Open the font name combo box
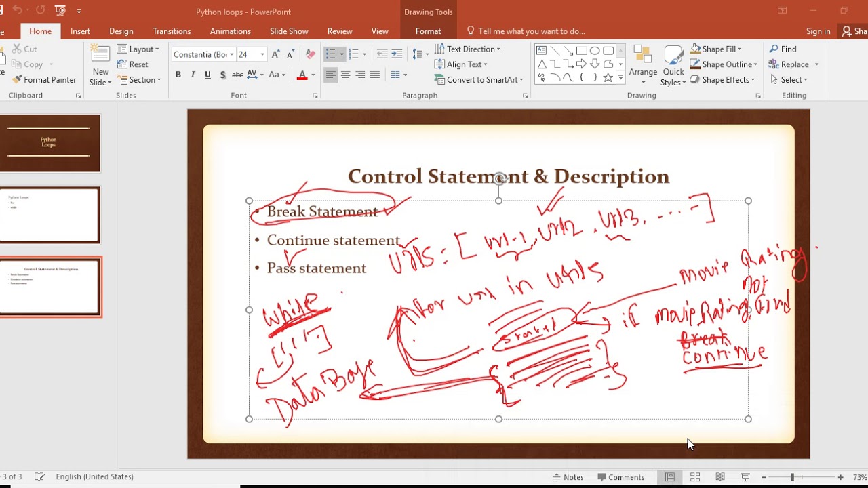 point(203,54)
